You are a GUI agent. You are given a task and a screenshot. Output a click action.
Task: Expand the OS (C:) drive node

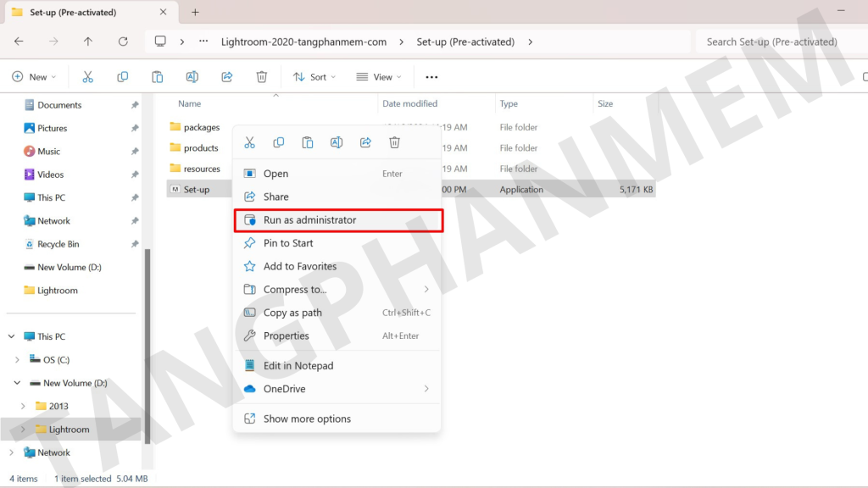click(17, 359)
